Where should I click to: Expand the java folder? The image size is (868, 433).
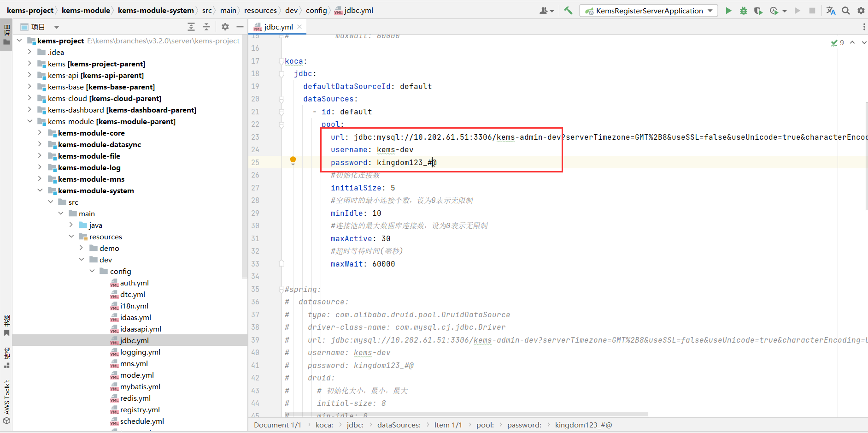point(71,225)
